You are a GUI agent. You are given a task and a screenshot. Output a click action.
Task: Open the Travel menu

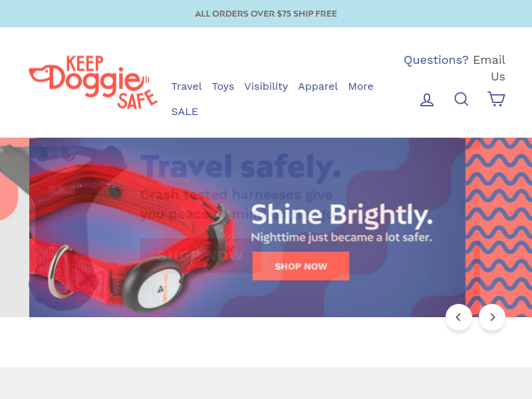point(187,86)
